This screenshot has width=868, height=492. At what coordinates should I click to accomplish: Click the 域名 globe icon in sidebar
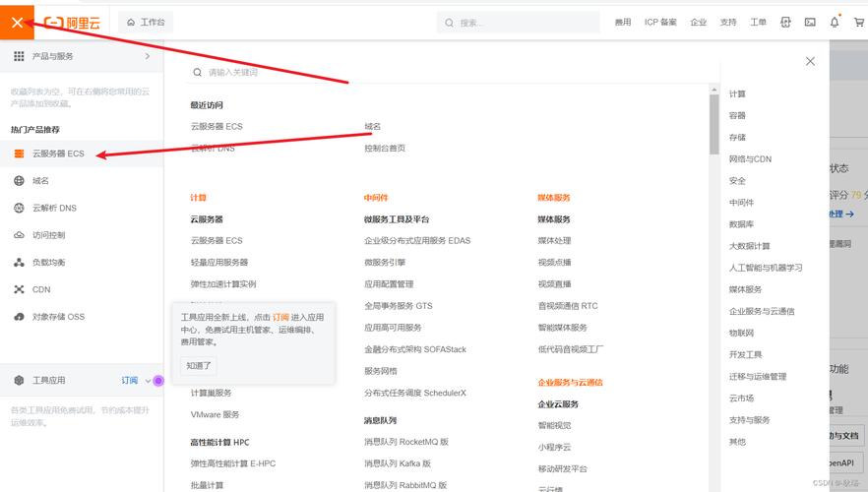(19, 180)
